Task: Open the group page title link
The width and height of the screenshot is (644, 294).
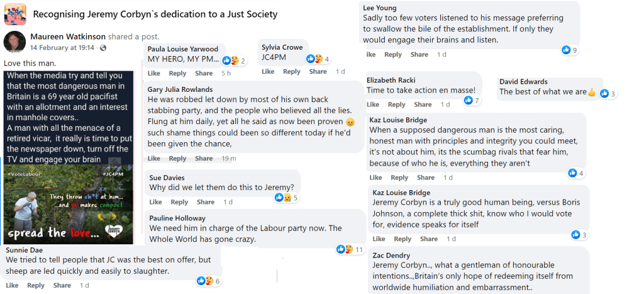Action: 155,13
